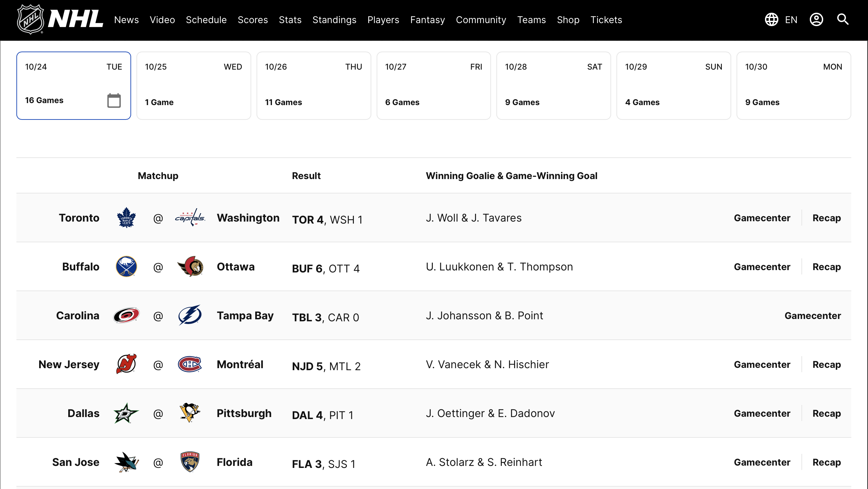Select the 10/30 Monday date card
868x489 pixels.
click(x=793, y=85)
